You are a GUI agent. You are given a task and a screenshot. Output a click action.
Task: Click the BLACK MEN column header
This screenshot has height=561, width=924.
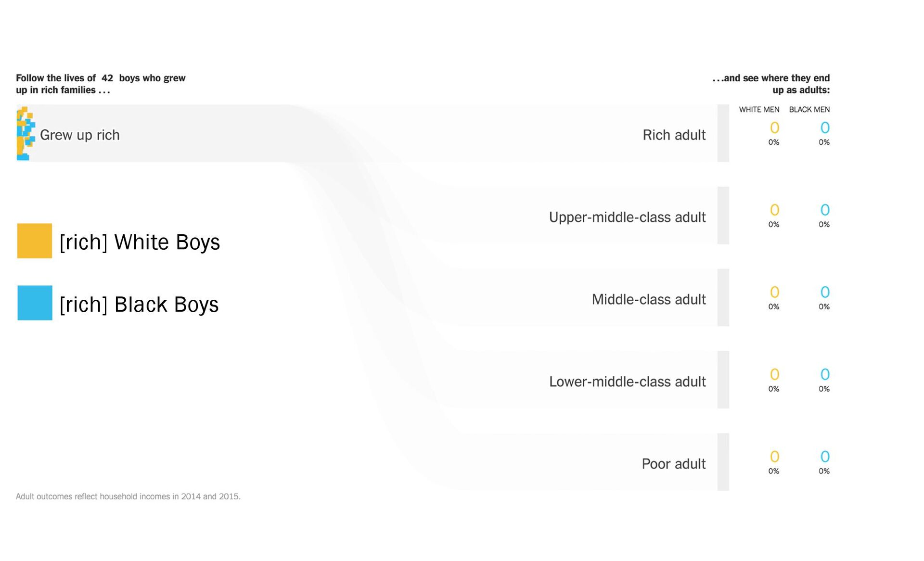[809, 110]
